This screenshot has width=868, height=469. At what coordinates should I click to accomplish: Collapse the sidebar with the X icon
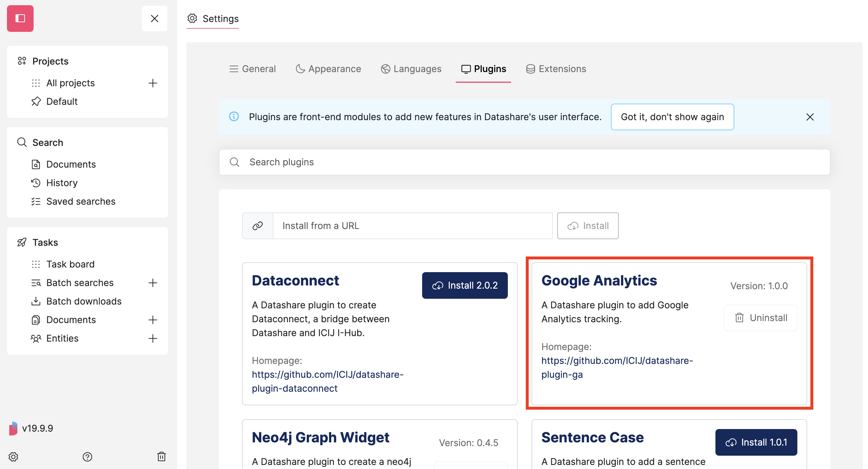(154, 19)
